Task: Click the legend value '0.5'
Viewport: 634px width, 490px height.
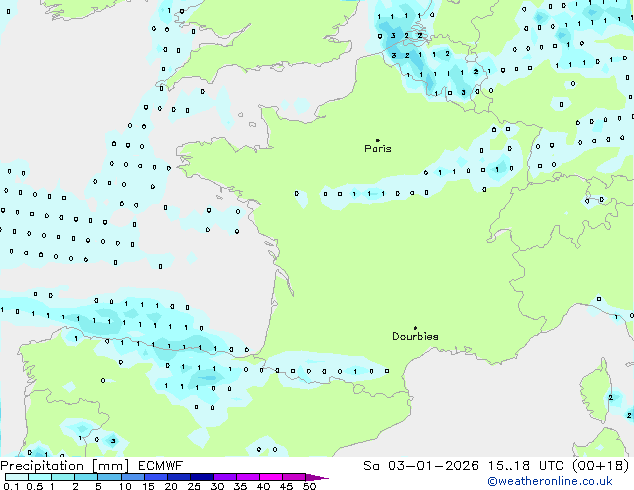Action: 35,486
